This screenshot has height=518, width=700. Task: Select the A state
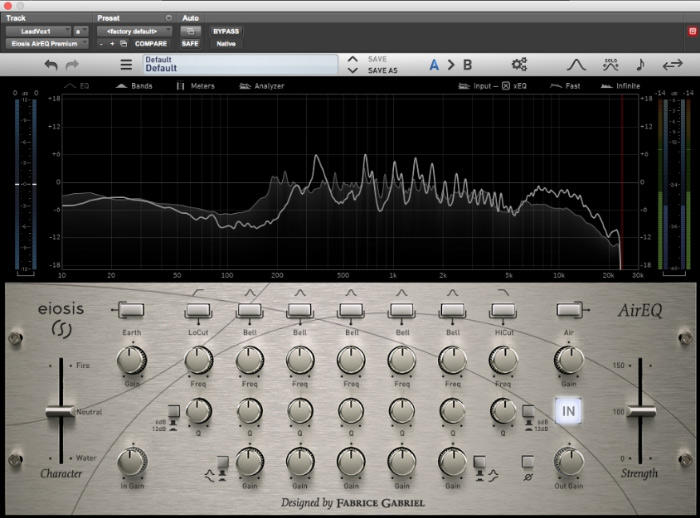(x=434, y=65)
